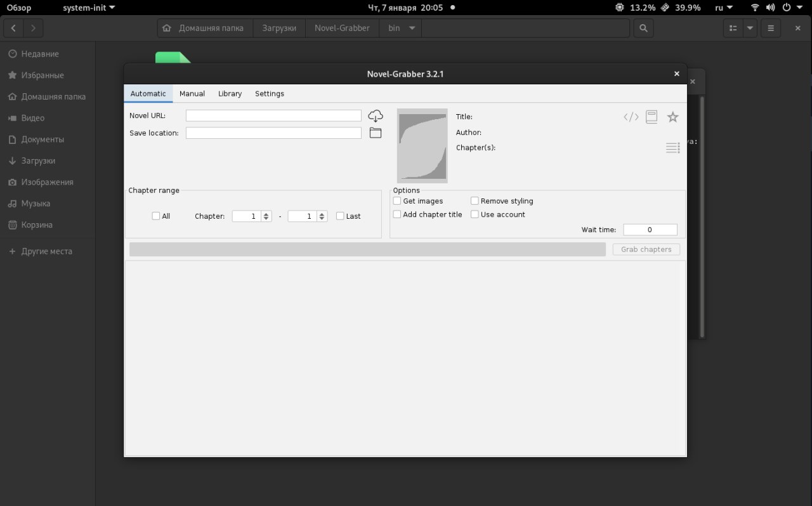The image size is (812, 506).
Task: Switch to the Library tab
Action: pyautogui.click(x=230, y=94)
